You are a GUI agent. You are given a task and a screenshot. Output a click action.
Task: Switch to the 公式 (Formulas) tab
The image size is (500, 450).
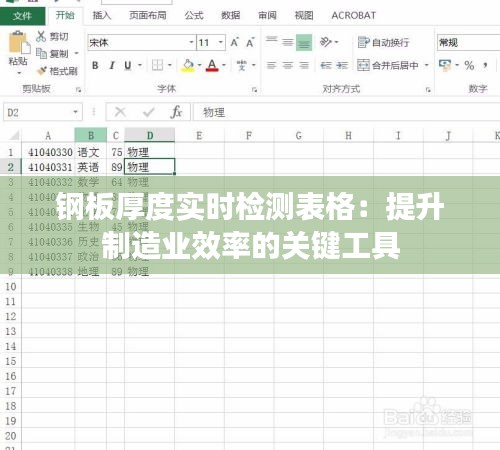pyautogui.click(x=194, y=15)
